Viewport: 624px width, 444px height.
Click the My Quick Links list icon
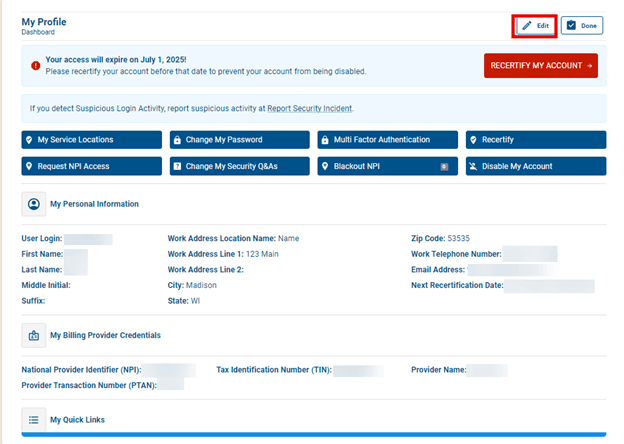pos(34,420)
